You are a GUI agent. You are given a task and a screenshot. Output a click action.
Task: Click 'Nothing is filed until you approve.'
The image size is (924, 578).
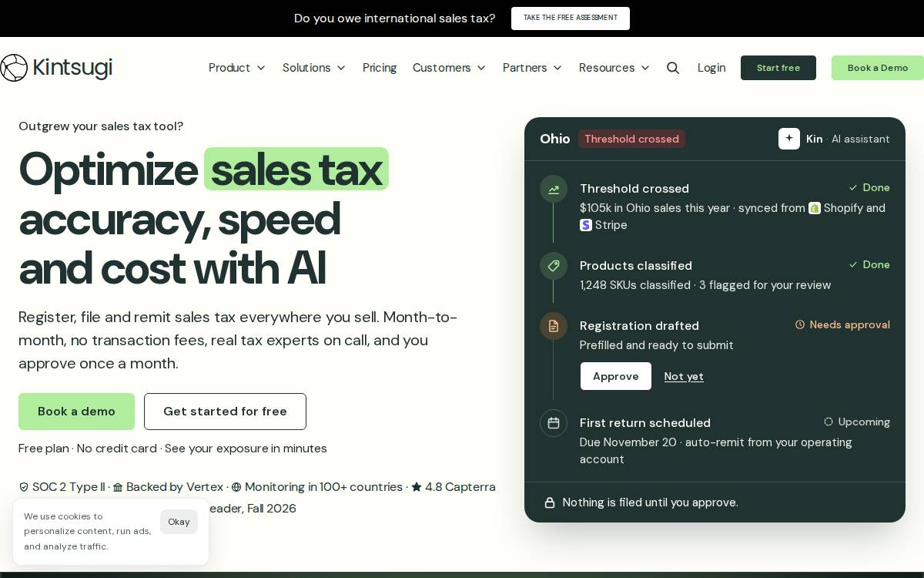point(651,502)
